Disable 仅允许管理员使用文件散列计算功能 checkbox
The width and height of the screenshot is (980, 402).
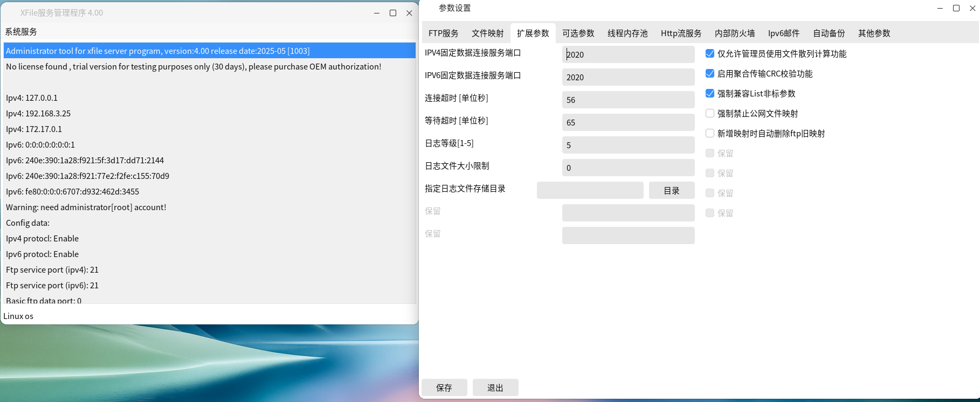(710, 54)
